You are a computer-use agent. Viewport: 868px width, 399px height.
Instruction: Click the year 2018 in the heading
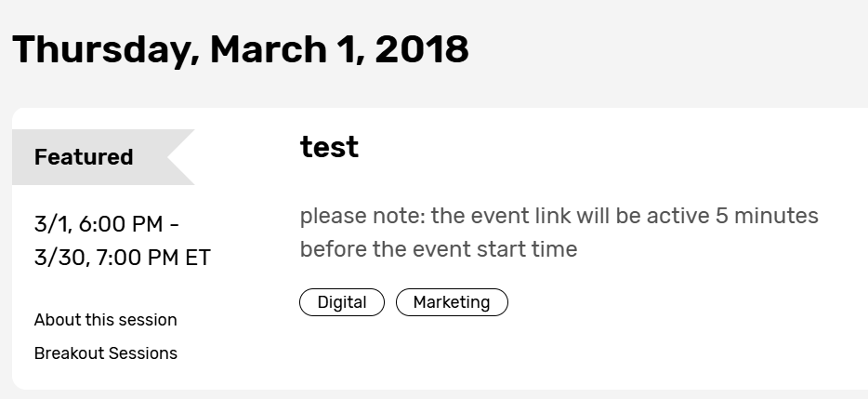point(421,49)
